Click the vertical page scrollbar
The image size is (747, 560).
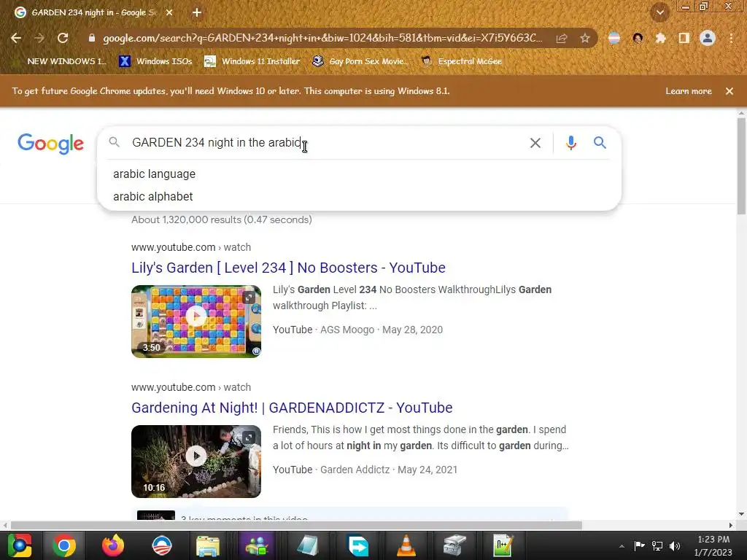pos(741,167)
